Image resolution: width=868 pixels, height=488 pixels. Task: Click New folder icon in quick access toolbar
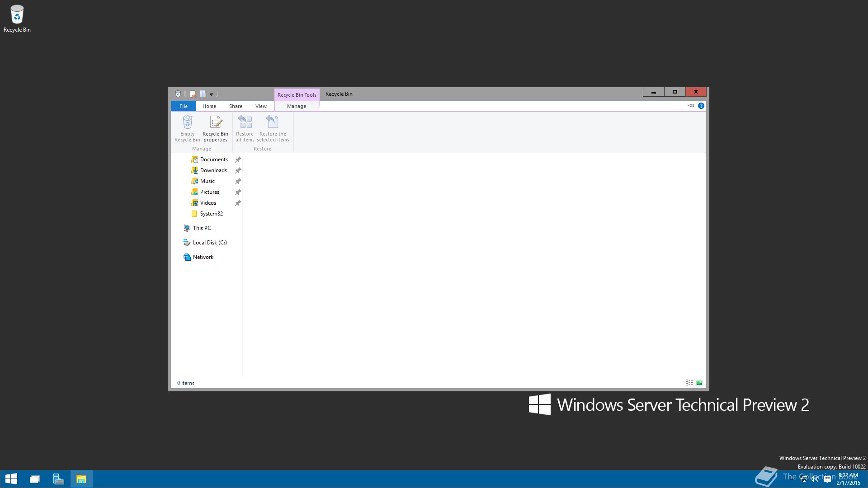click(x=203, y=94)
